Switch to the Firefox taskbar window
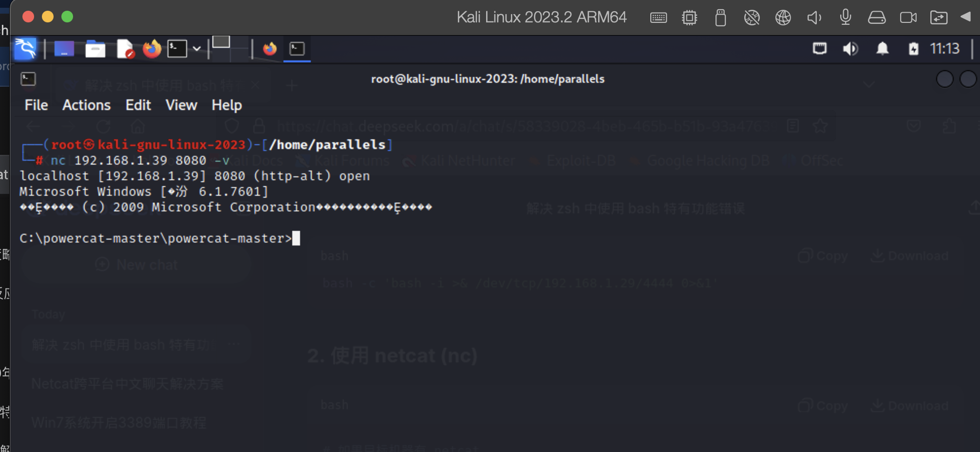980x452 pixels. (x=270, y=49)
